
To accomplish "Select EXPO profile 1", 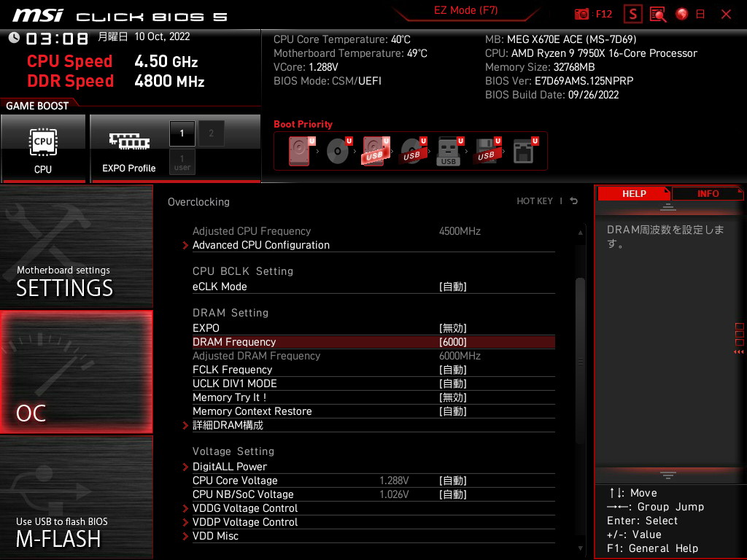I will pos(182,133).
